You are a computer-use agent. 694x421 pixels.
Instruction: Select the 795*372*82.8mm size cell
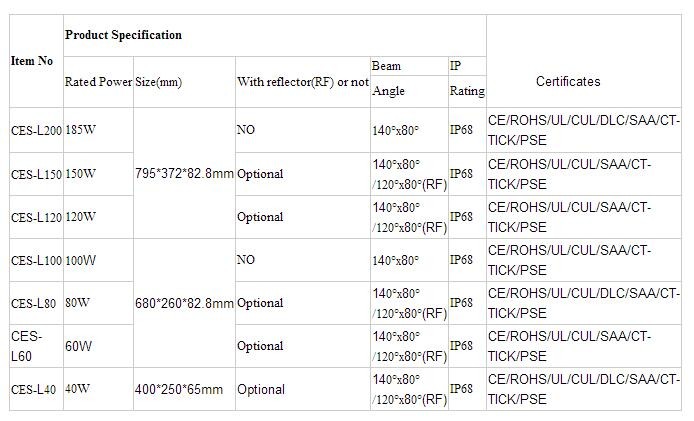[184, 173]
